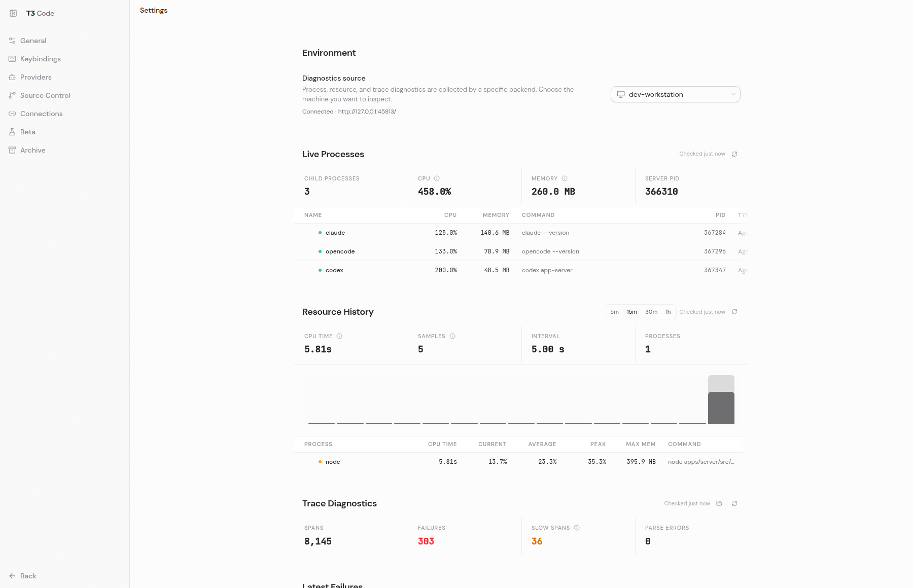Viewport: 913px width, 588px height.
Task: Select the 1h history range
Action: click(x=668, y=312)
